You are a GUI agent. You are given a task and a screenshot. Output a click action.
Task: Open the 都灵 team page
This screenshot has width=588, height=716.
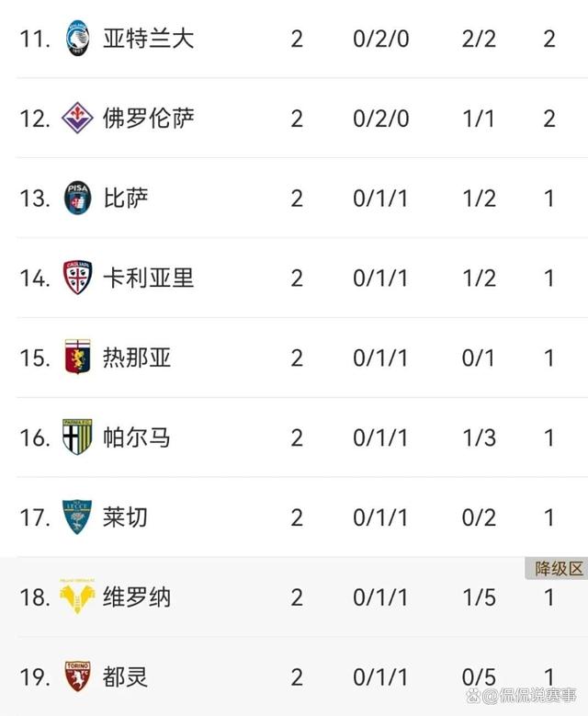coord(125,677)
